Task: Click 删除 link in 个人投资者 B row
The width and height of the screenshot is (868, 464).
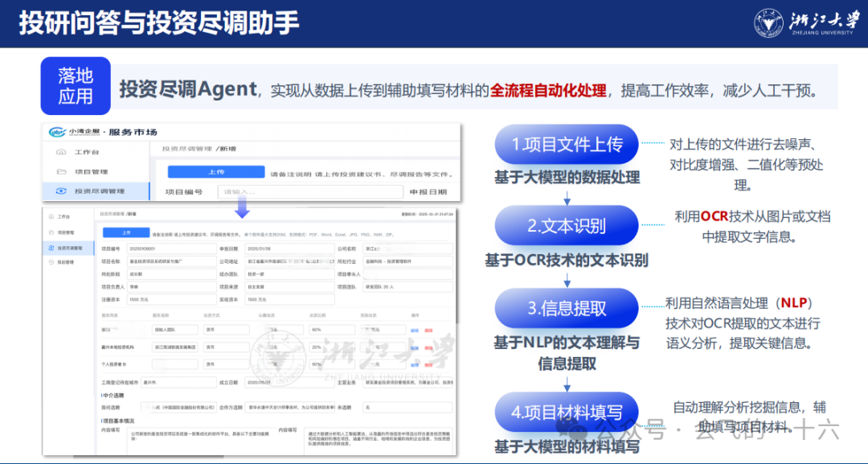Action: (x=428, y=365)
